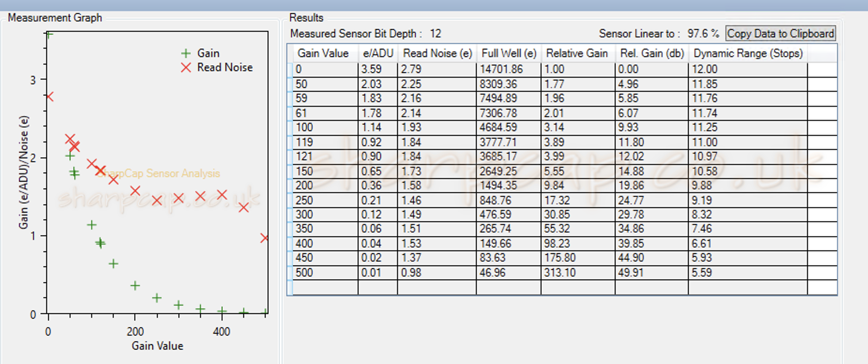The image size is (868, 364).
Task: Select cell with gain value 121
Action: [x=325, y=157]
